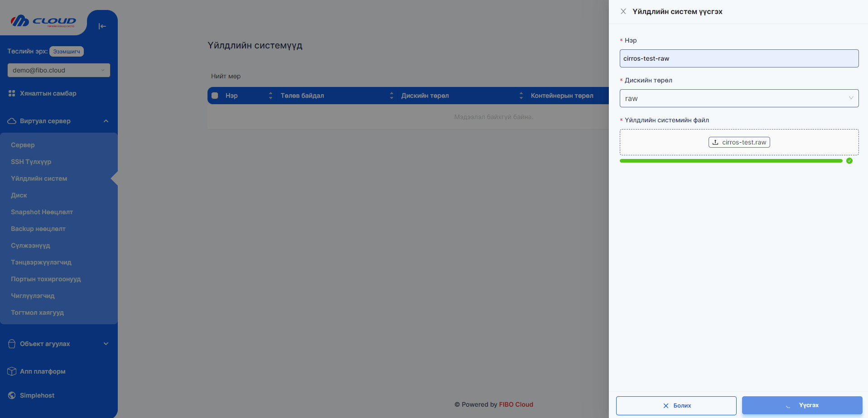868x418 pixels.
Task: Sort by the Төлөв байдал column arrows
Action: [391, 96]
